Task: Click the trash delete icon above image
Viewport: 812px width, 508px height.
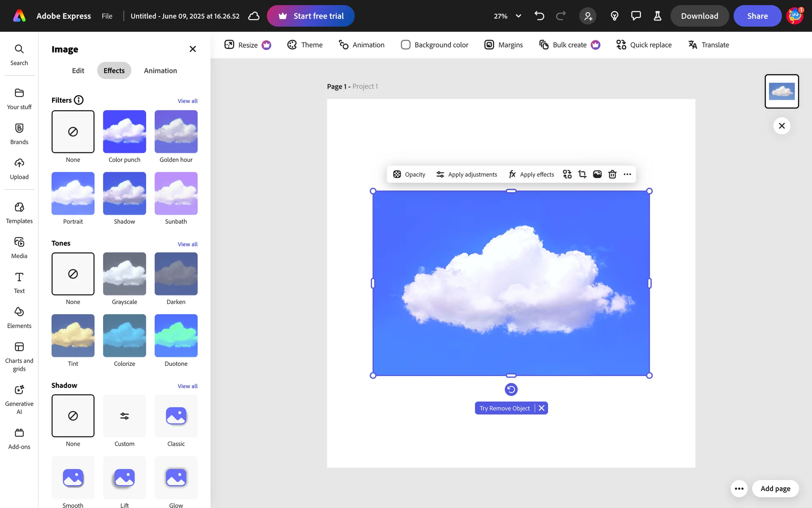Action: coord(612,174)
